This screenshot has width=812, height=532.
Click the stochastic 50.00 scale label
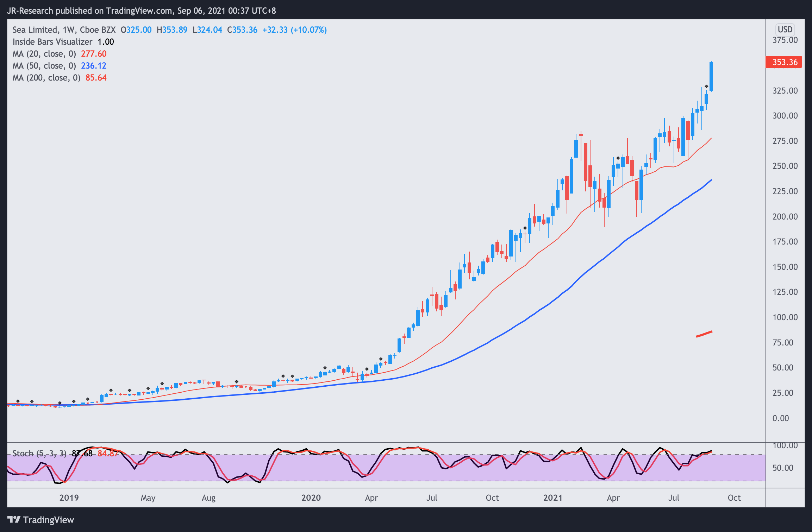click(783, 468)
